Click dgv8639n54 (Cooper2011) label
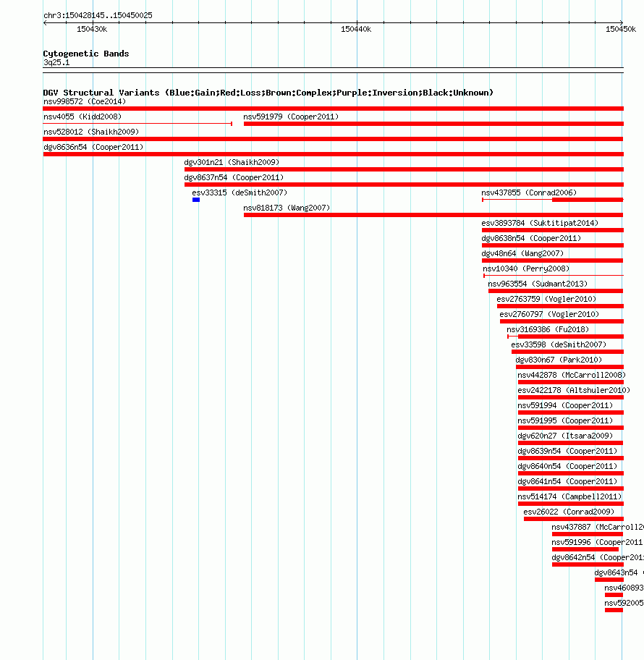The image size is (644, 660). (x=567, y=450)
